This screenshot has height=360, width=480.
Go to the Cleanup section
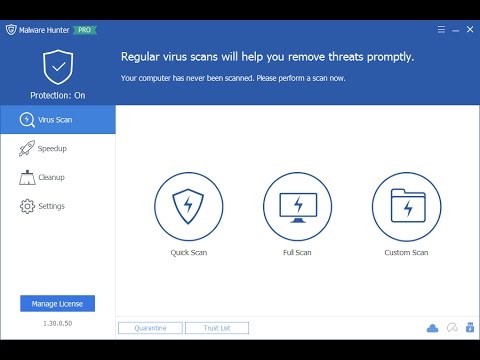tap(58, 177)
